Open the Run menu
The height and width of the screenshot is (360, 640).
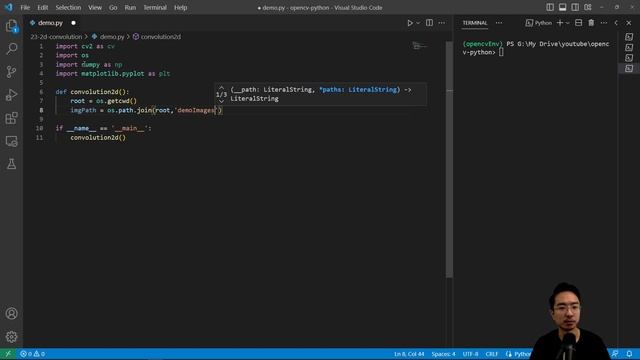(130, 7)
